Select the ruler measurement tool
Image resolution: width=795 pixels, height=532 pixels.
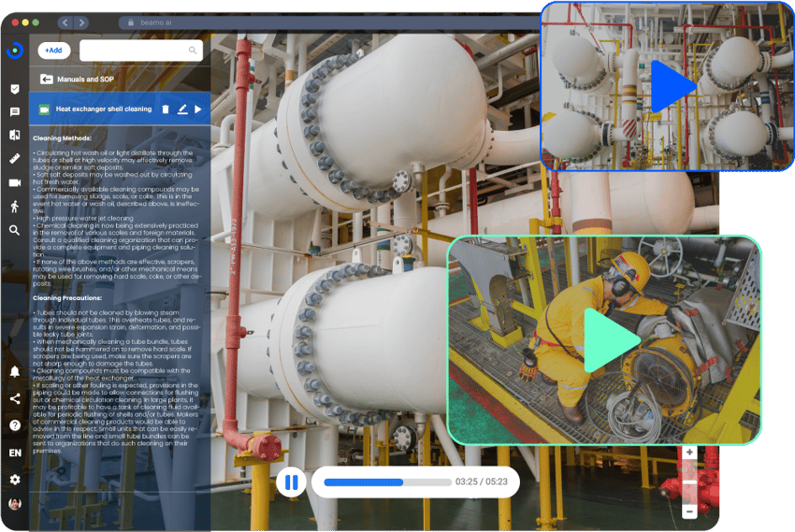(x=15, y=159)
